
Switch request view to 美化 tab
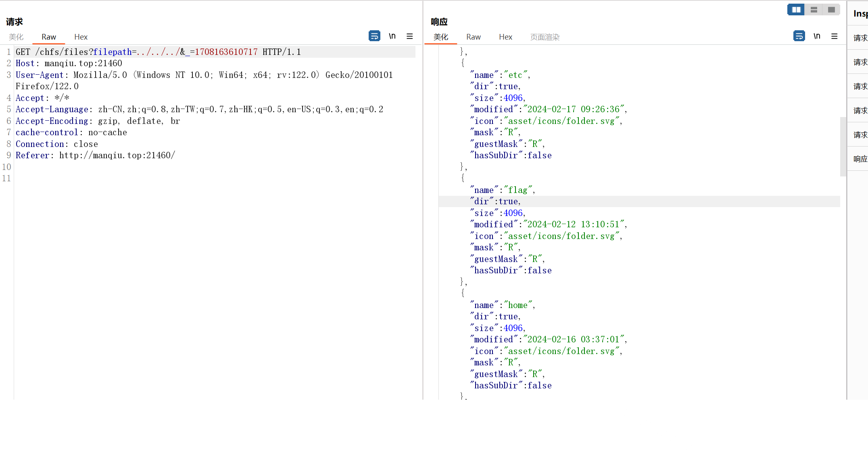pyautogui.click(x=16, y=37)
